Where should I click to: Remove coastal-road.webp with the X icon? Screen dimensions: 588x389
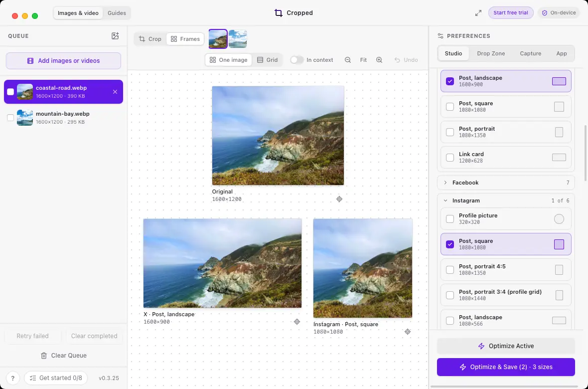click(x=115, y=92)
